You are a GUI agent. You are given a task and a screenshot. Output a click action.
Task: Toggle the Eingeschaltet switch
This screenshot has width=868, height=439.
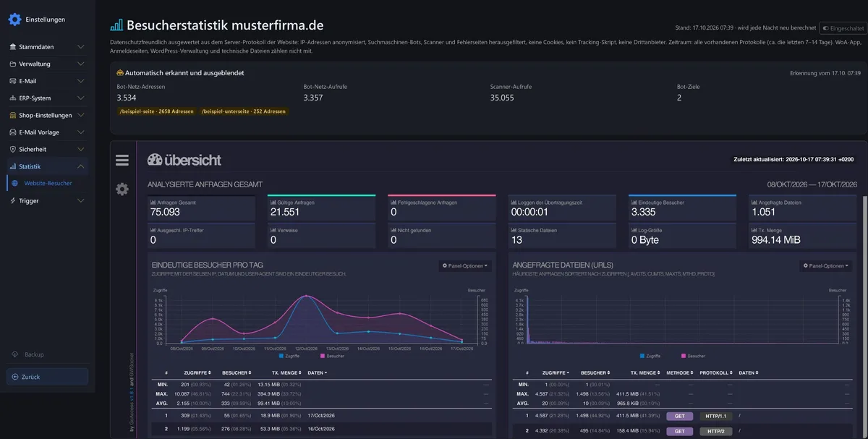pyautogui.click(x=843, y=28)
